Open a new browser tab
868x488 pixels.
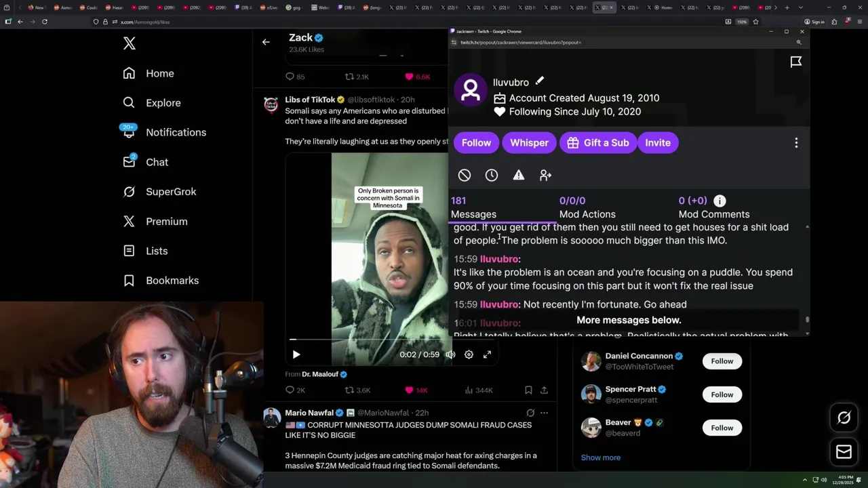[787, 7]
